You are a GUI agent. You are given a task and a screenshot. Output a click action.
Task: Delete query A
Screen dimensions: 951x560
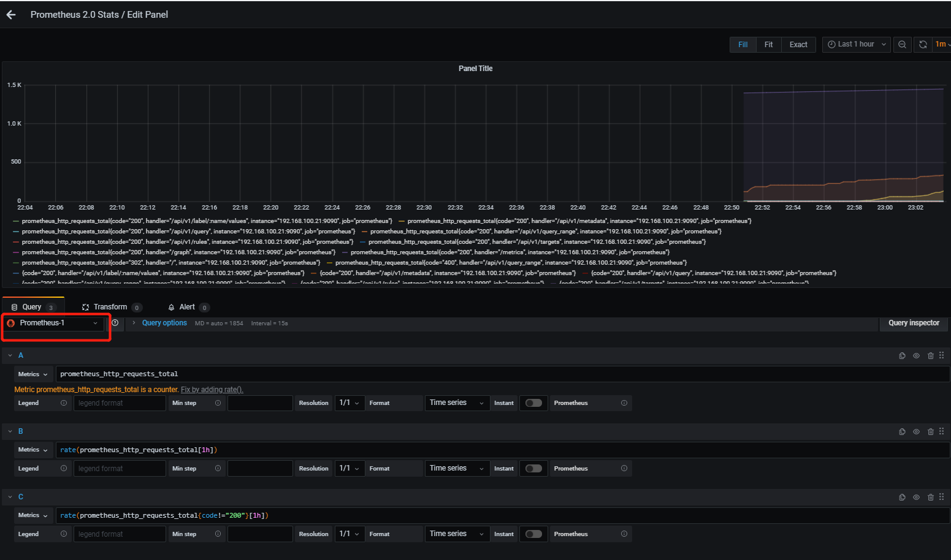pos(931,355)
